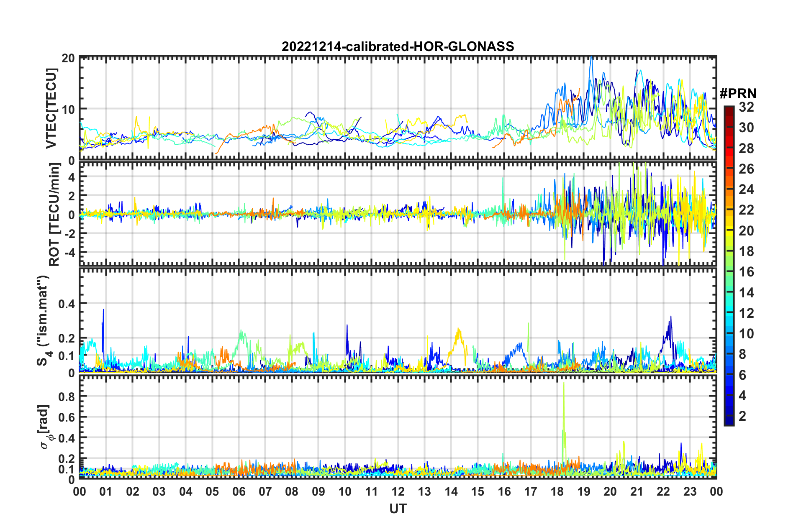
Task: Click x-axis tick label 11
Action: coord(372,491)
